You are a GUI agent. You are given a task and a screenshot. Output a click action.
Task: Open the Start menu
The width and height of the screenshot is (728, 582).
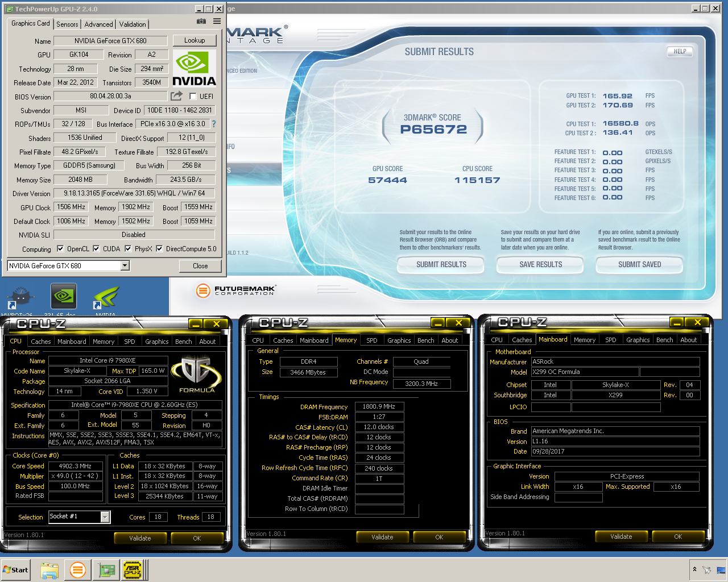16,570
